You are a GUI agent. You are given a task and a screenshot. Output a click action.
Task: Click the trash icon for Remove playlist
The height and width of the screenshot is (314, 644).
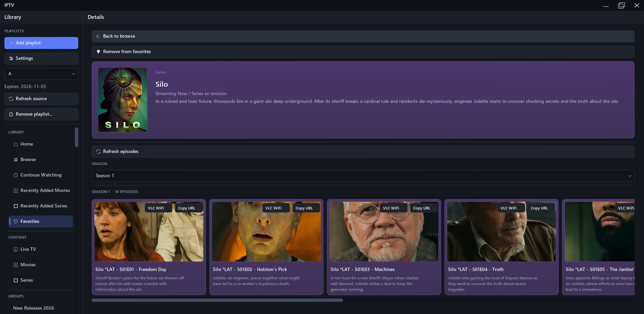11,114
